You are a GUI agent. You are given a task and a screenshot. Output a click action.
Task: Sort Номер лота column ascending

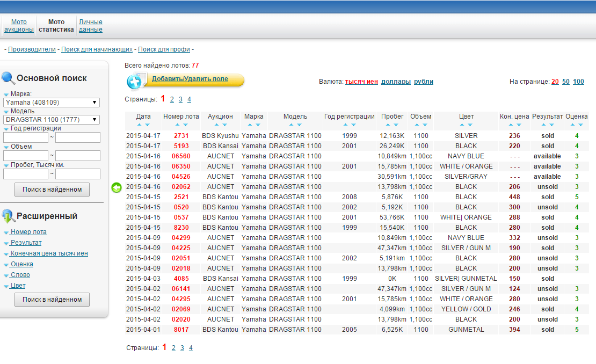tap(177, 125)
